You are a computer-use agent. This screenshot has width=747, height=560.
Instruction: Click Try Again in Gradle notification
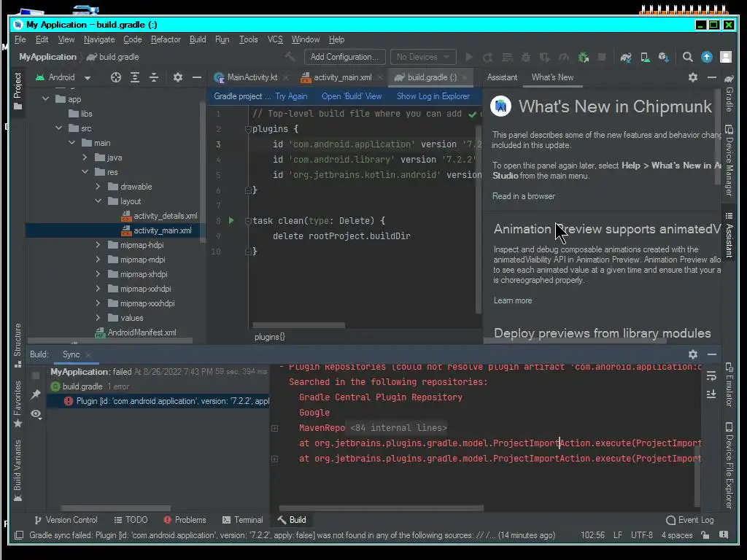coord(291,96)
